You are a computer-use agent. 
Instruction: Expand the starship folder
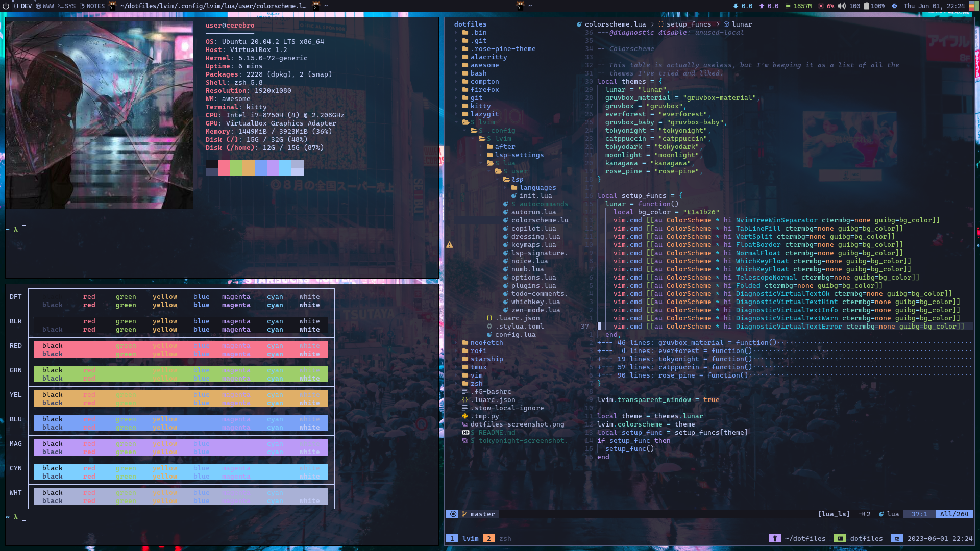(x=482, y=359)
